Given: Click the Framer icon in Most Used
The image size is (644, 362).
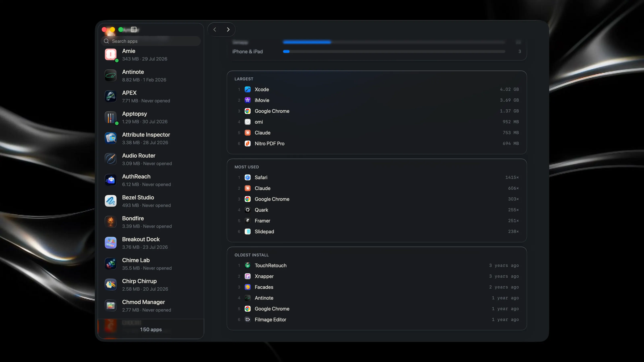Looking at the screenshot, I should pyautogui.click(x=248, y=221).
